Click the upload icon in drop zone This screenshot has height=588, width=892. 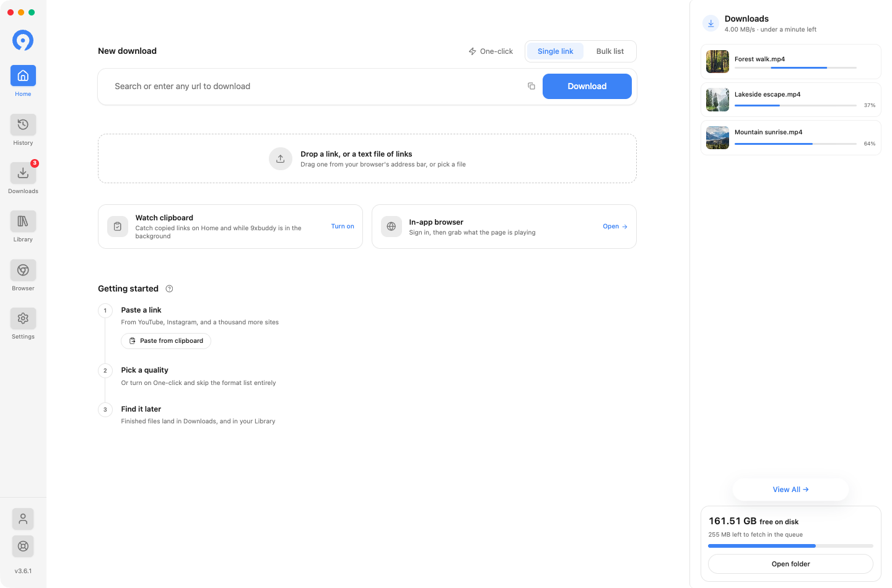coord(281,158)
